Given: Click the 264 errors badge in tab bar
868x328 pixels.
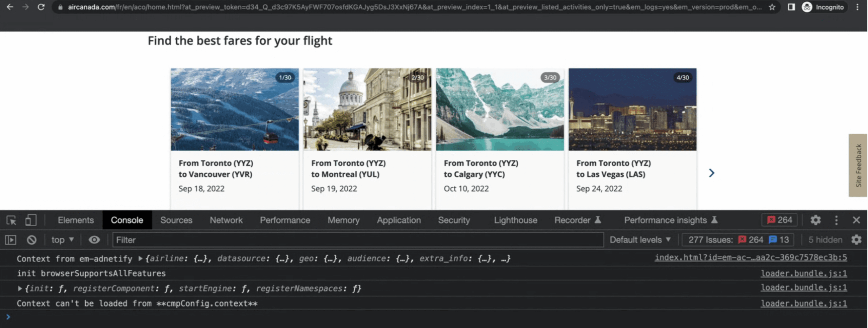Looking at the screenshot, I should pyautogui.click(x=780, y=220).
